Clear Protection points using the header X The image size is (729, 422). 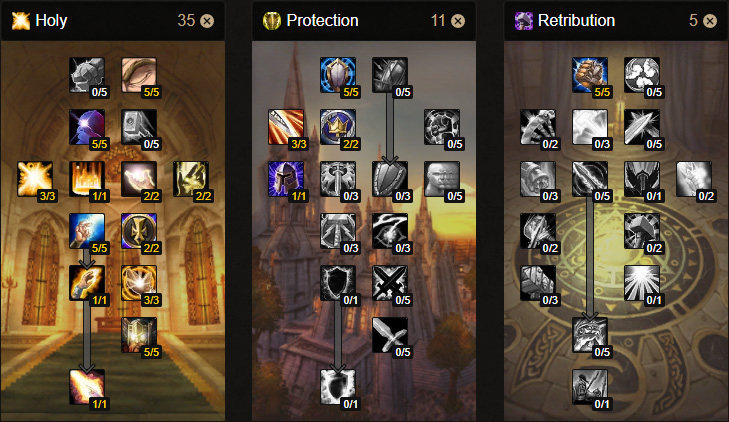point(458,21)
